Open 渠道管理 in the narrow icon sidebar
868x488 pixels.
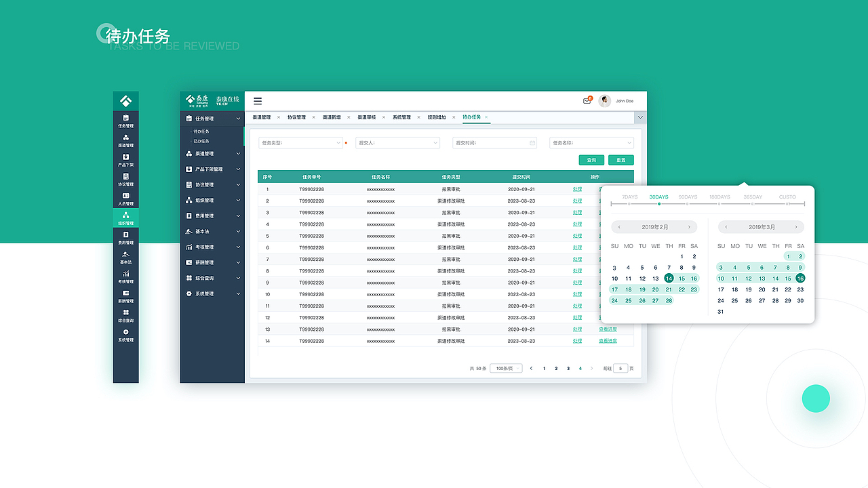pyautogui.click(x=125, y=140)
